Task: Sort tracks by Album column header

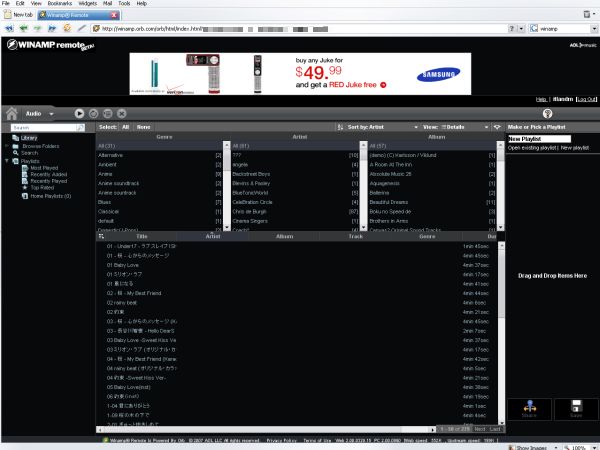Action: (284, 236)
